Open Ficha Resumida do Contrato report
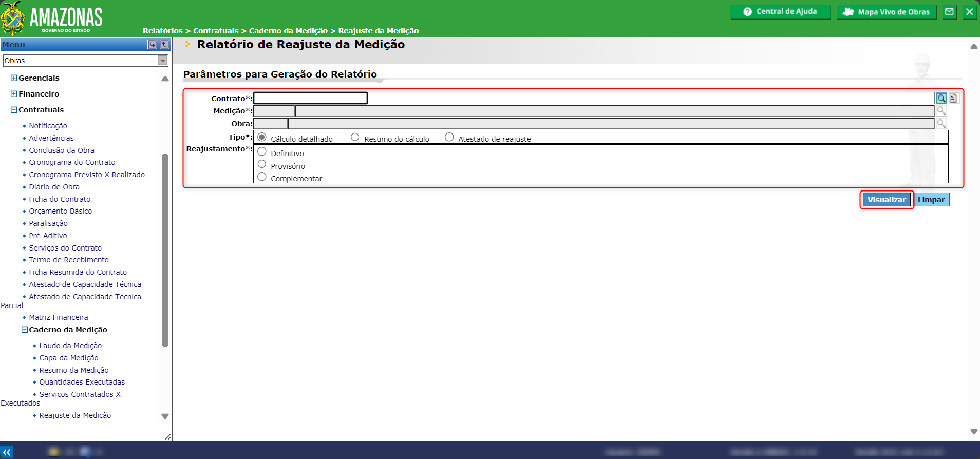This screenshot has width=980, height=459. click(x=78, y=272)
